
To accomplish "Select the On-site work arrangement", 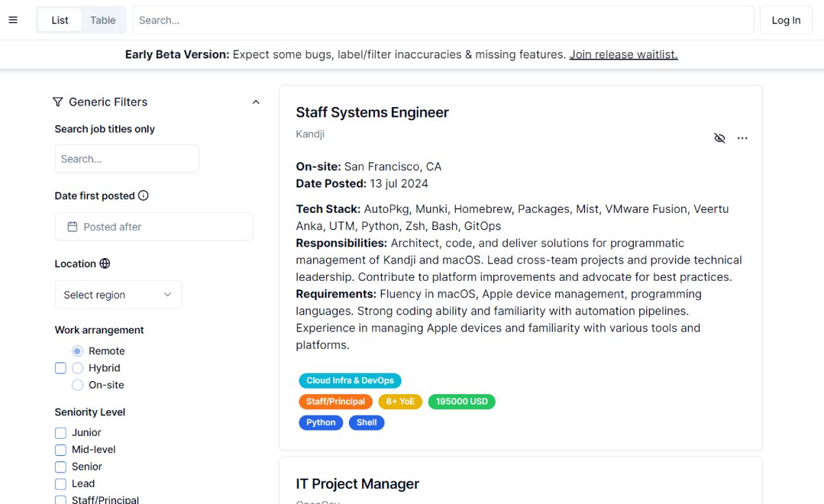I will 78,385.
